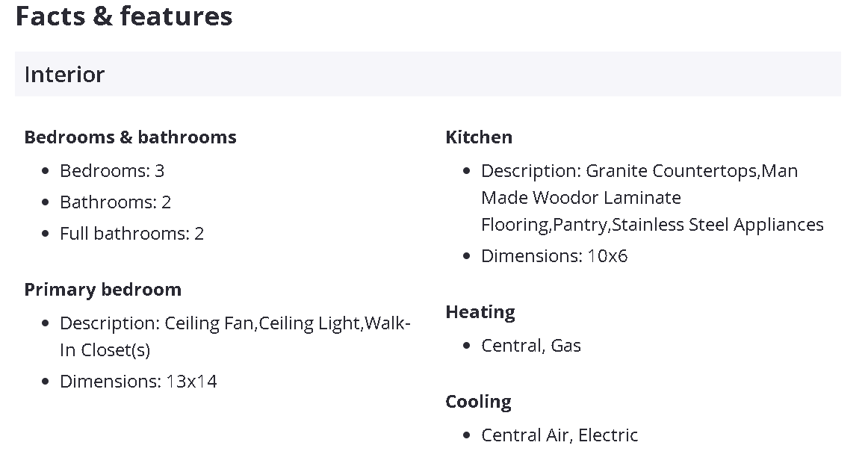The height and width of the screenshot is (460, 868).
Task: Click the Kitchen subheading
Action: click(479, 137)
